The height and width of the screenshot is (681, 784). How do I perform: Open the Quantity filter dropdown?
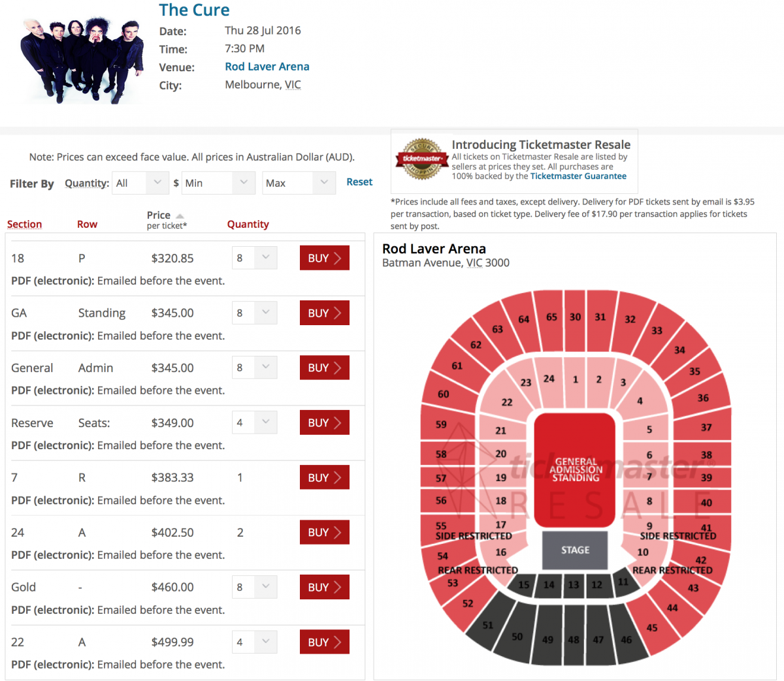[x=141, y=183]
